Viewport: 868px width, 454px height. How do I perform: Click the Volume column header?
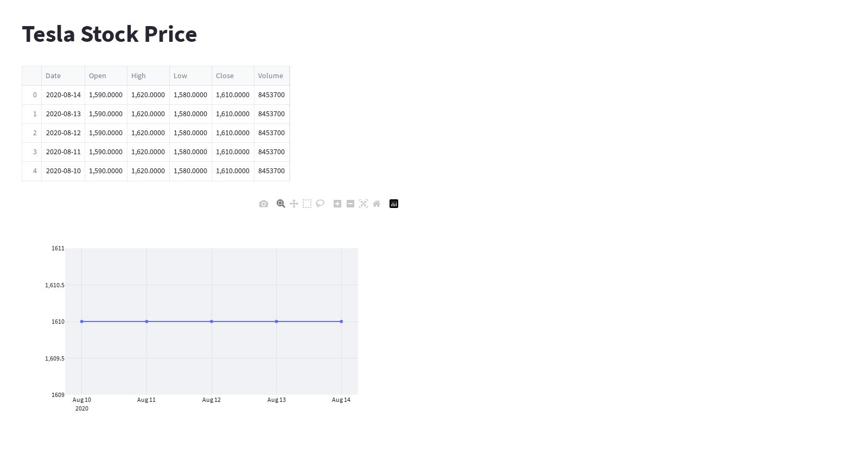tap(272, 76)
